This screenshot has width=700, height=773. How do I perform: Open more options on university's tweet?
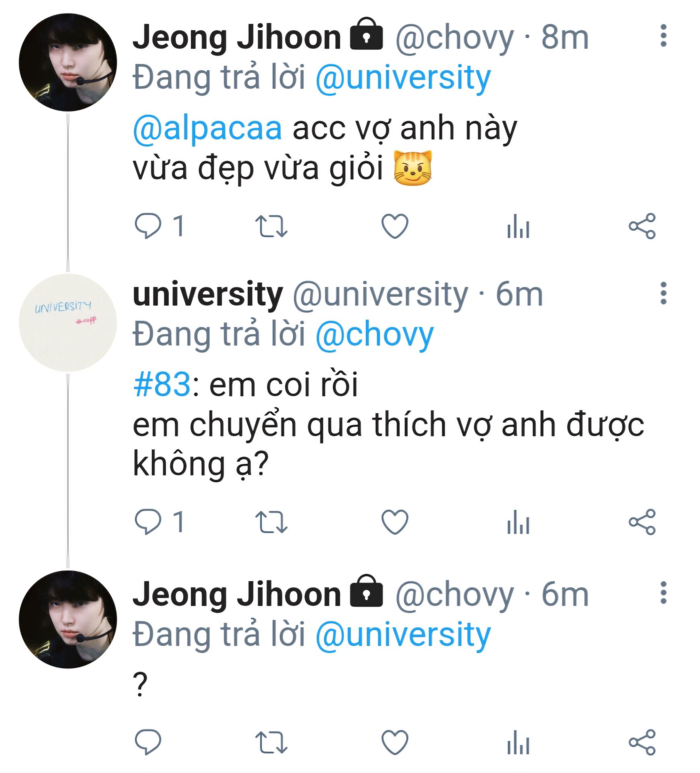point(663,293)
